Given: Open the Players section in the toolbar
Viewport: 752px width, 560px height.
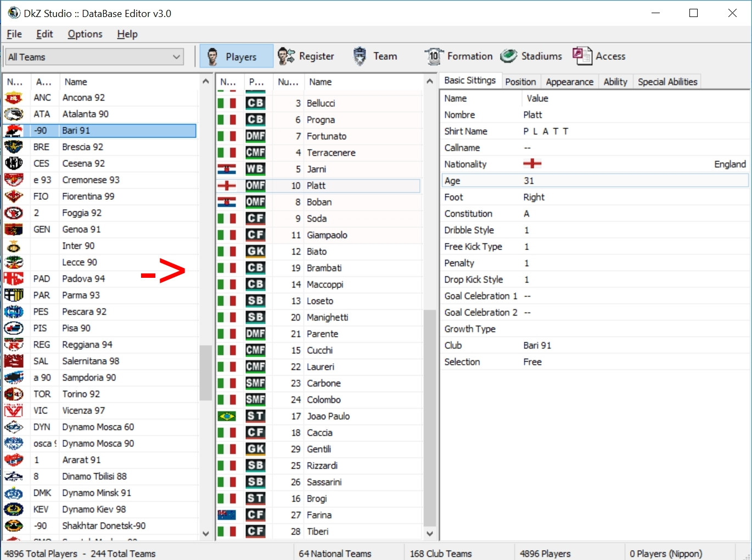Looking at the screenshot, I should (236, 57).
